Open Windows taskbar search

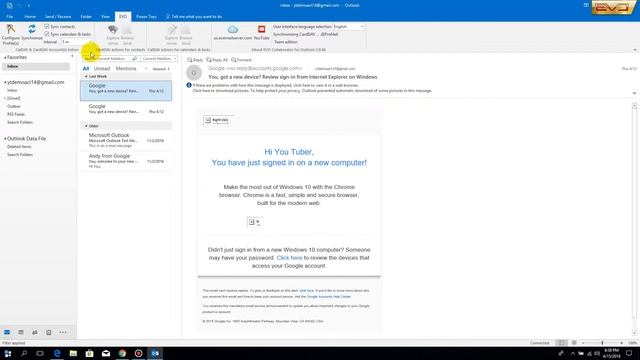point(24,353)
